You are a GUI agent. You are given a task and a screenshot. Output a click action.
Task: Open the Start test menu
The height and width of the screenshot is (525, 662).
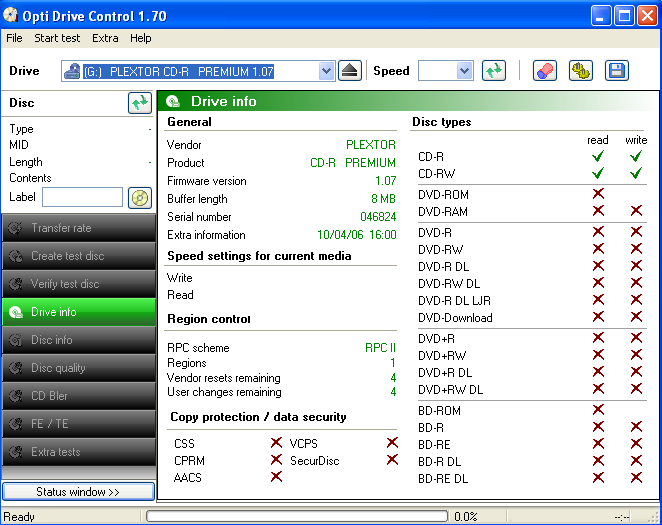pyautogui.click(x=57, y=38)
